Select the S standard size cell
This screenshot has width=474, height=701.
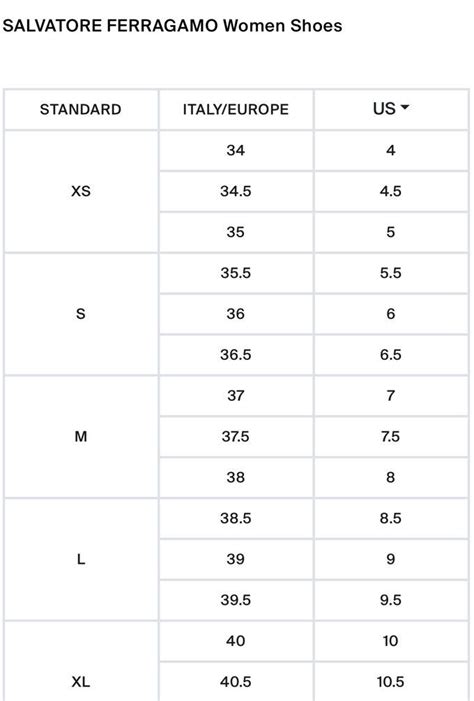coord(81,314)
